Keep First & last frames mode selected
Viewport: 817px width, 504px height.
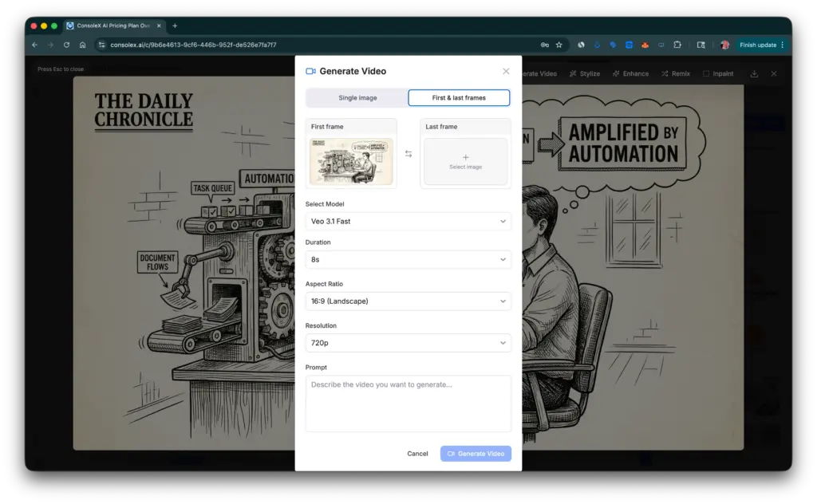tap(460, 96)
